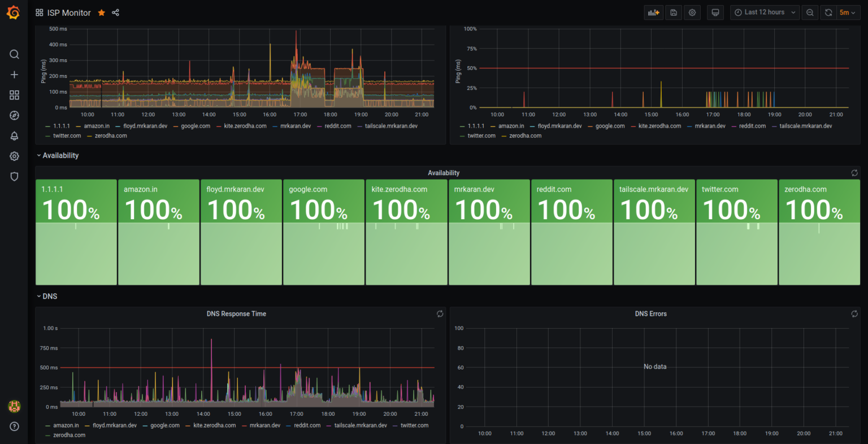Save the ISP Monitor dashboard

(x=673, y=12)
